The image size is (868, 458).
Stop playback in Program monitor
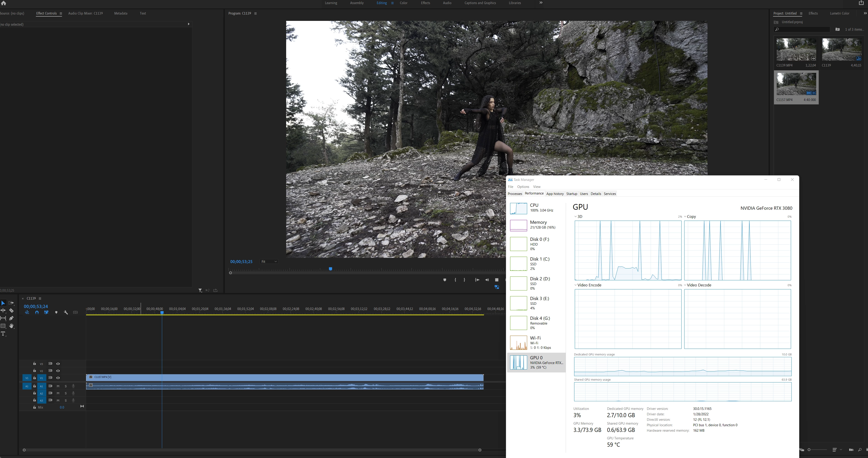pyautogui.click(x=496, y=280)
